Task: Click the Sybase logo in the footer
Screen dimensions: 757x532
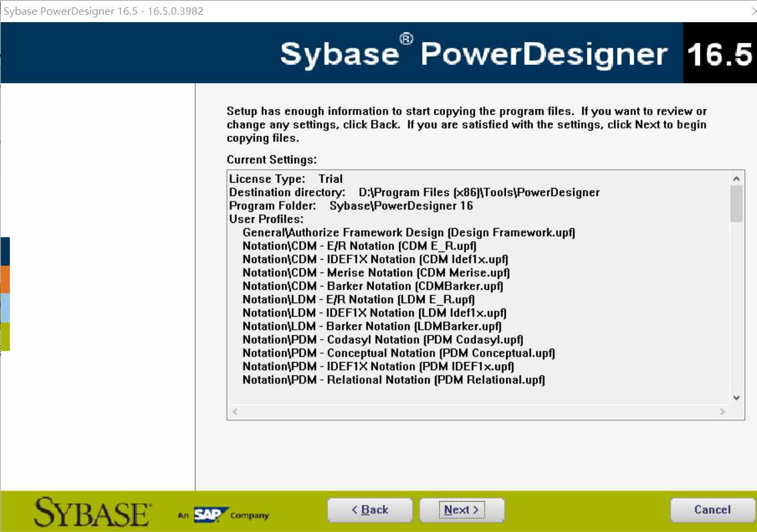Action: [x=92, y=512]
